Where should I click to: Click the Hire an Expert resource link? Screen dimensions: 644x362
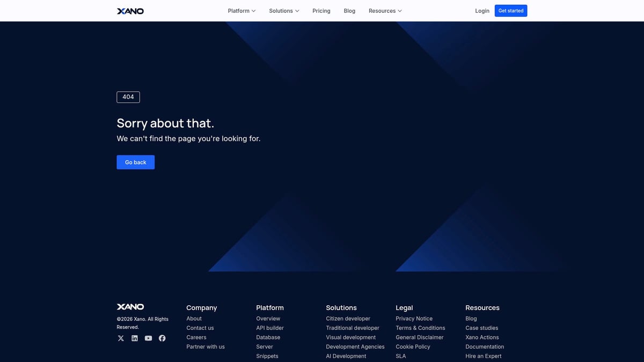[483, 356]
